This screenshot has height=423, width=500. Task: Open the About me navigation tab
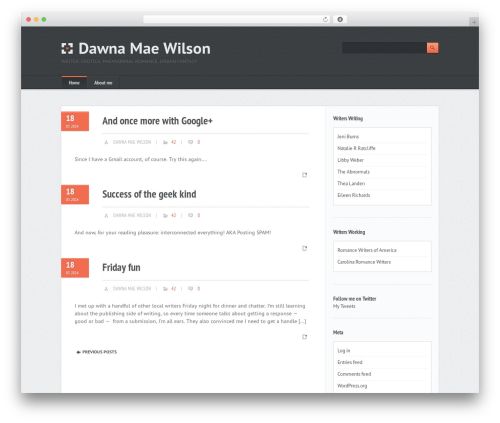[103, 83]
